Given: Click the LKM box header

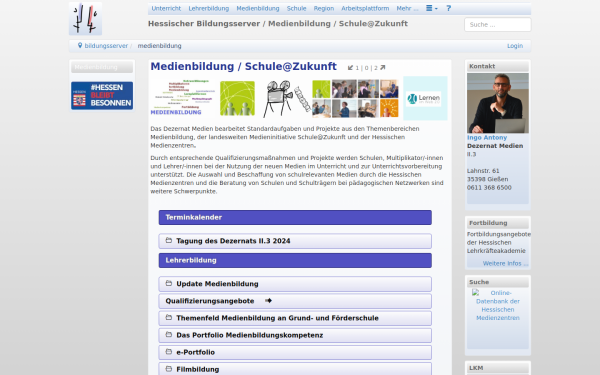Looking at the screenshot, I should [x=498, y=368].
